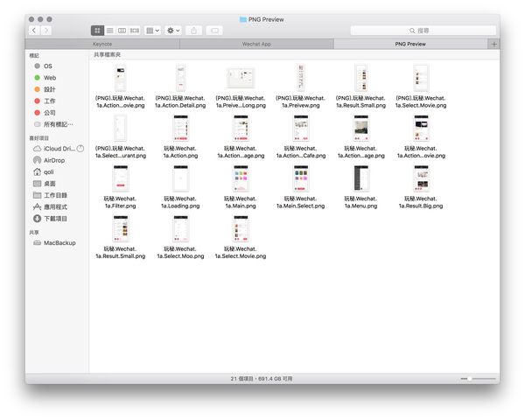Select the MacBackup shared device
This screenshot has width=525, height=420.
(x=59, y=242)
